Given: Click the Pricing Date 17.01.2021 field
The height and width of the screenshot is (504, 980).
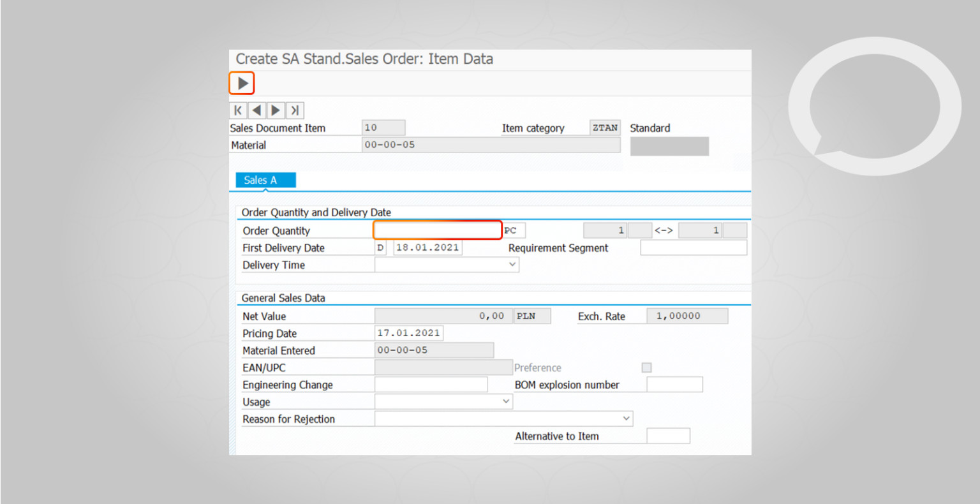Looking at the screenshot, I should click(x=408, y=333).
